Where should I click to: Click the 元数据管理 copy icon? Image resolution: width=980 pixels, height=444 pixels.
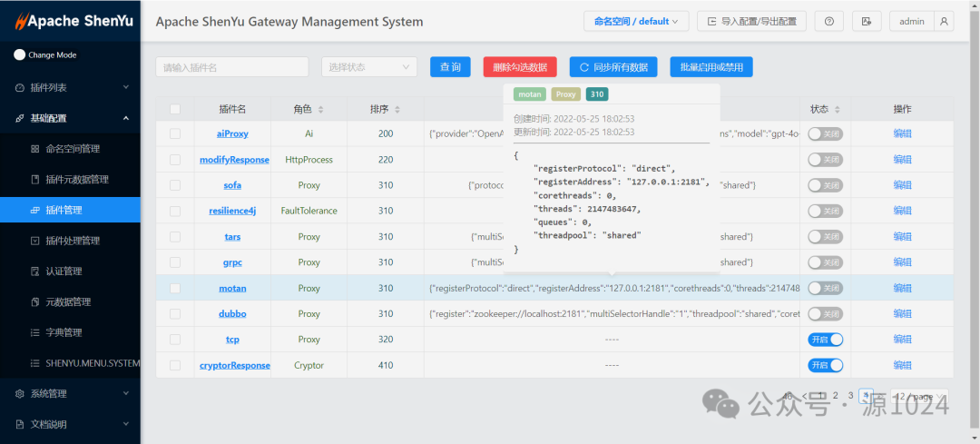point(35,302)
